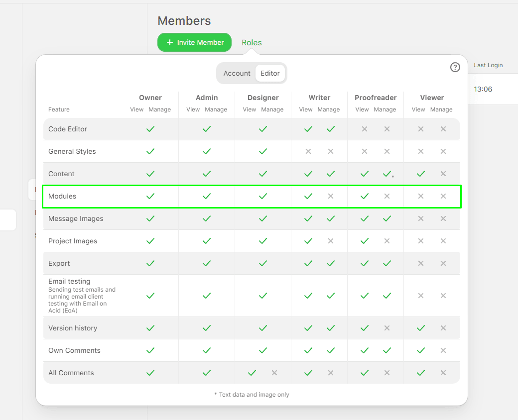Viewport: 518px width, 420px height.
Task: Switch to the Account tab
Action: (237, 73)
